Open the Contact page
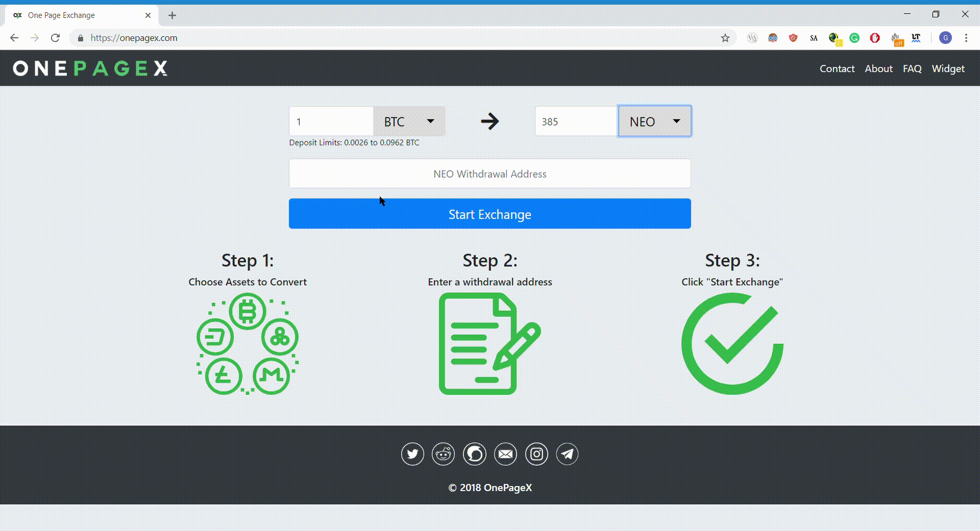 pyautogui.click(x=837, y=68)
